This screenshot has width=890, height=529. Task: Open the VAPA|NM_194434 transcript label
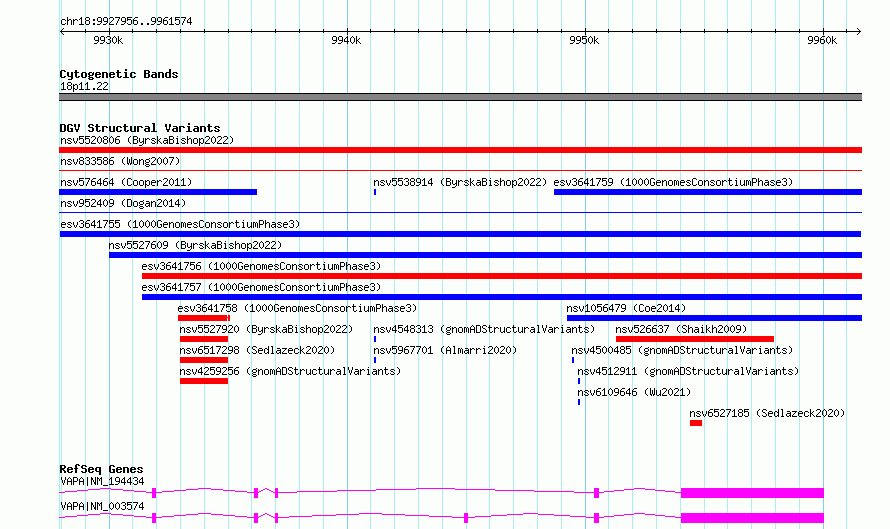tap(102, 481)
